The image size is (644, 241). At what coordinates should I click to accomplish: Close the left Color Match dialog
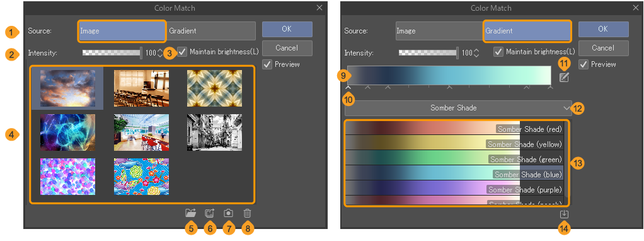pyautogui.click(x=319, y=8)
